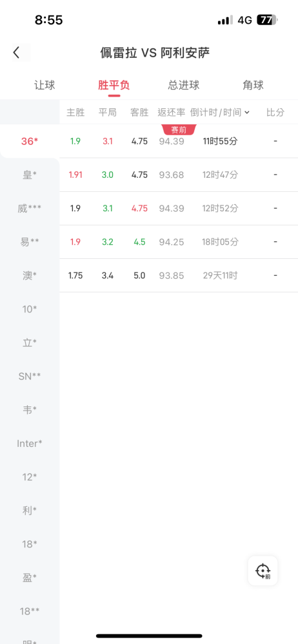Select SN** in the company sidebar
Viewport: 298px width, 644px height.
pos(30,376)
